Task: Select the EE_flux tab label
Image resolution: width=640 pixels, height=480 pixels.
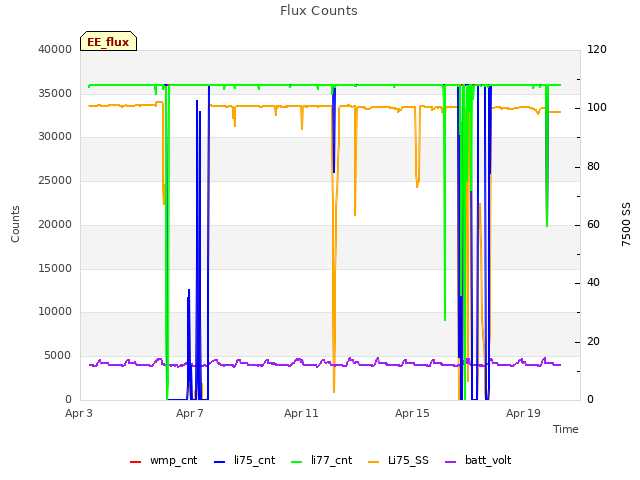Action: [x=108, y=42]
